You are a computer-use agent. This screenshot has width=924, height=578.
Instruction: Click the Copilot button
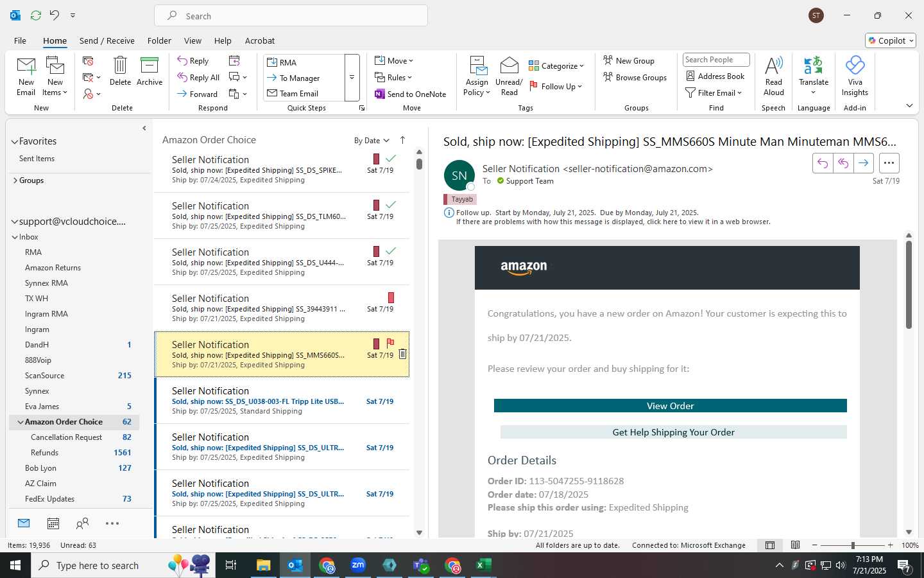tap(891, 40)
